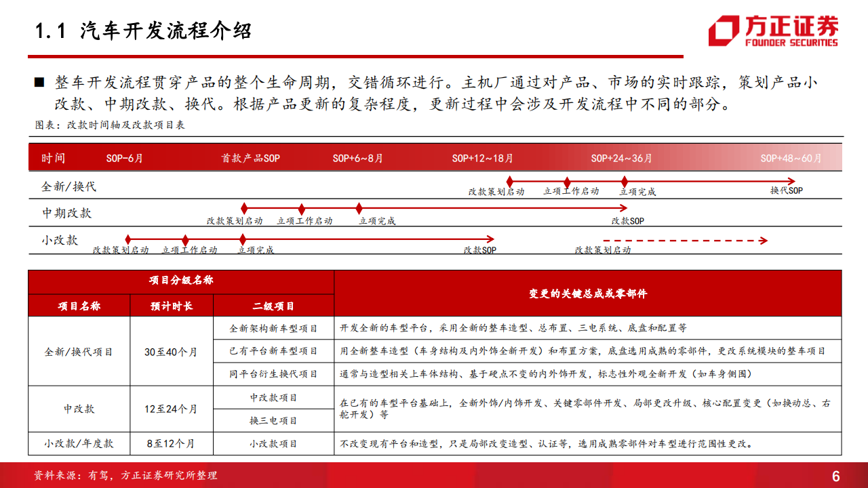Click the SOP+12~18月 time label
868x488 pixels.
482,158
